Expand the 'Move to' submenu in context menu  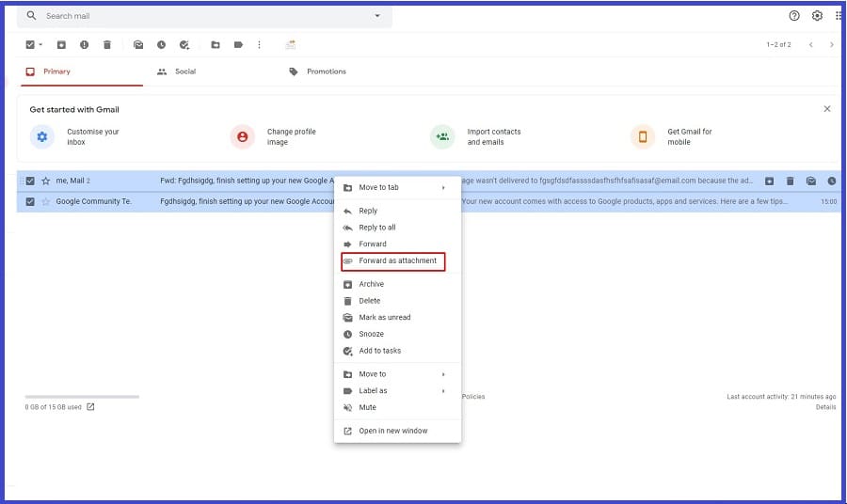[x=443, y=374]
